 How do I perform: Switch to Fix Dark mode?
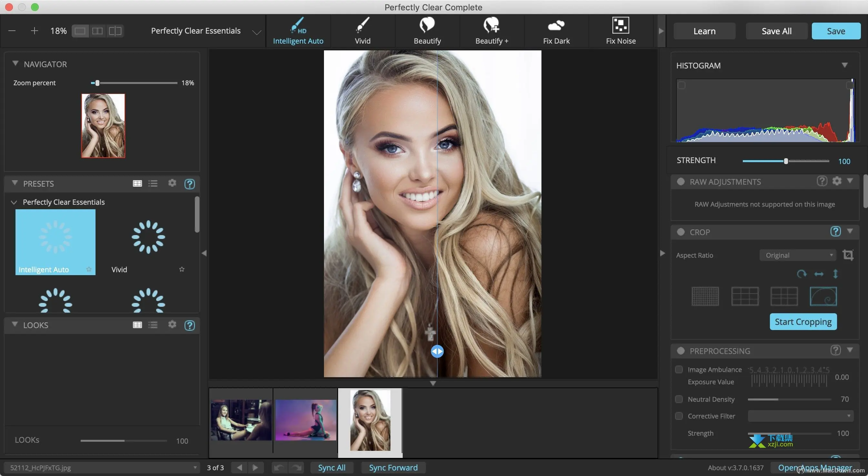pos(556,30)
